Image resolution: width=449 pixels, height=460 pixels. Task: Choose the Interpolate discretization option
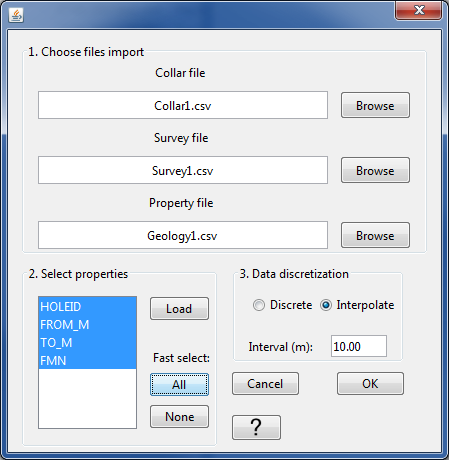click(x=357, y=305)
